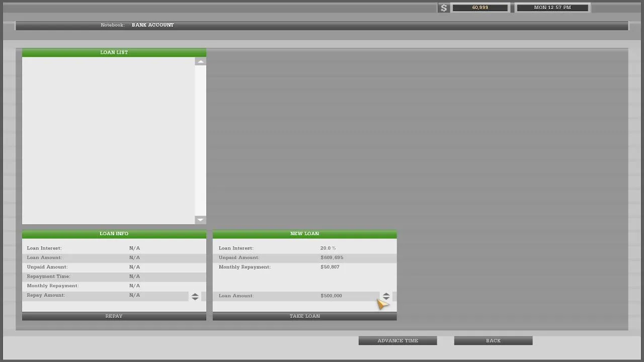Click the cash balance 60,999 display
The image size is (644, 362).
[480, 8]
